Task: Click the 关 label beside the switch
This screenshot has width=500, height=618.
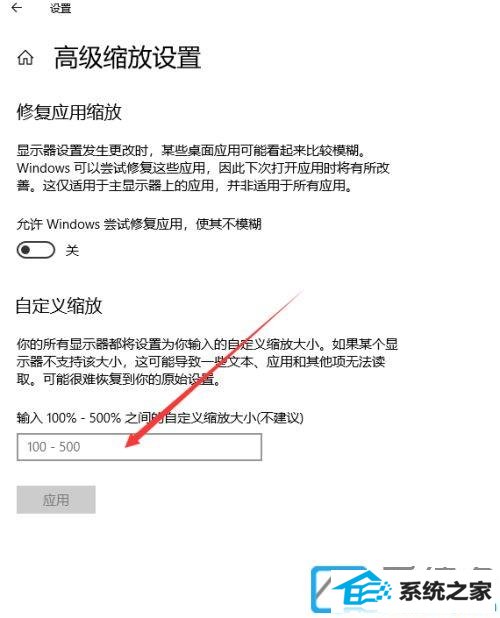Action: 72,250
